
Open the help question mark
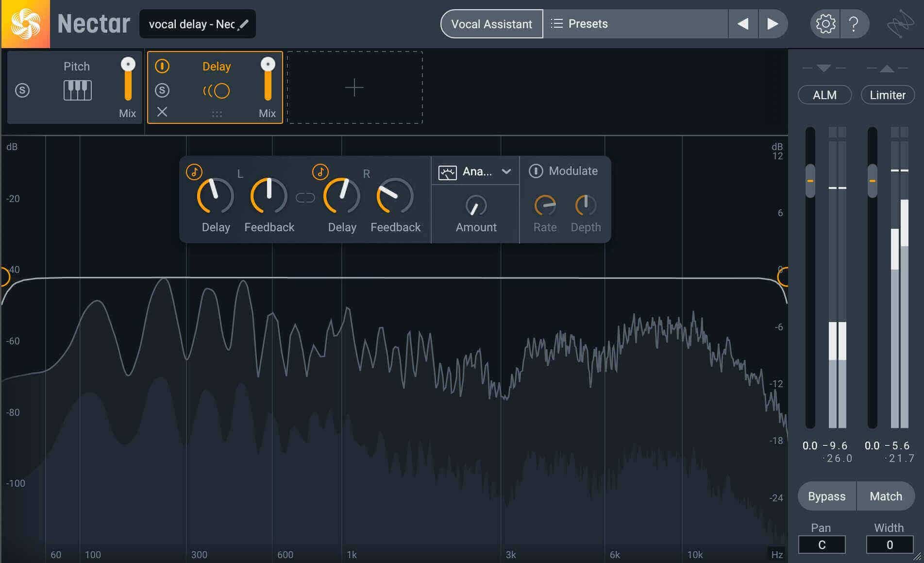854,24
